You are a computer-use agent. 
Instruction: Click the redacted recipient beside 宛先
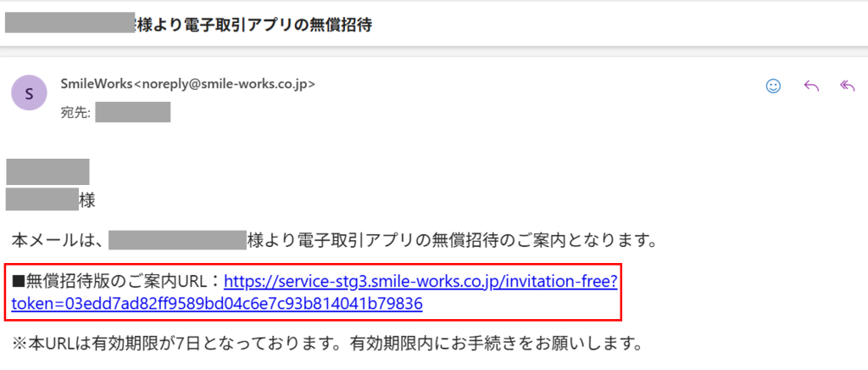tap(133, 112)
